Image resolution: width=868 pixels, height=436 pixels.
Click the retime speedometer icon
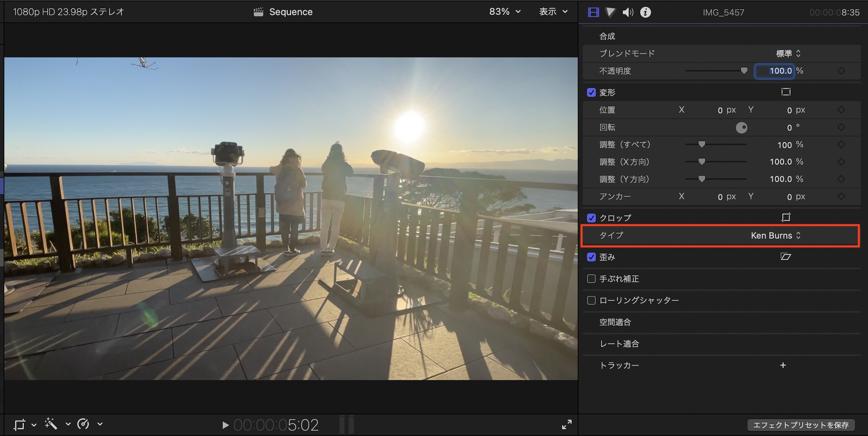click(83, 424)
